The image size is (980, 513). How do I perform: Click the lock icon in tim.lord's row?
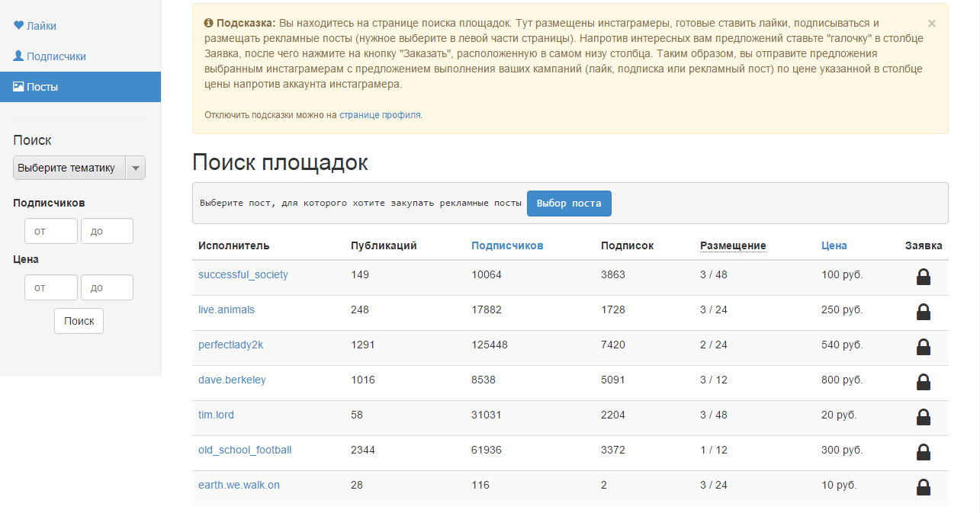coord(924,417)
